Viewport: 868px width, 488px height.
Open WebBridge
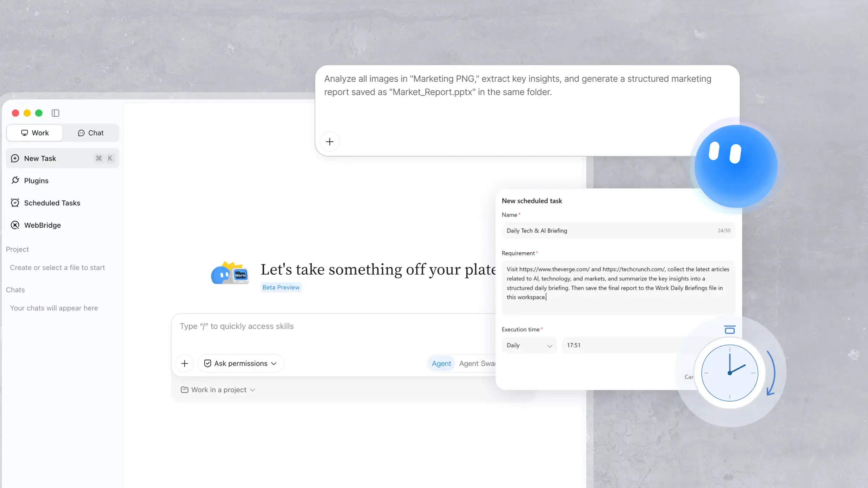[63, 225]
